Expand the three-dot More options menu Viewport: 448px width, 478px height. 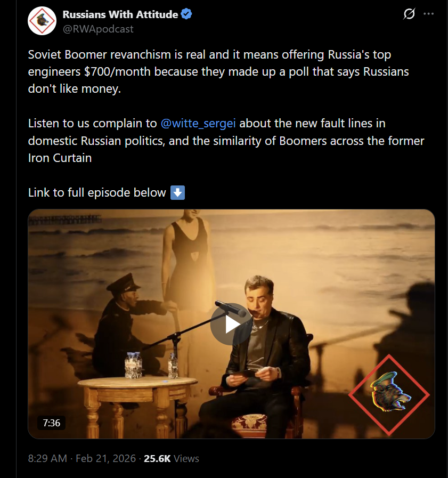click(x=429, y=14)
